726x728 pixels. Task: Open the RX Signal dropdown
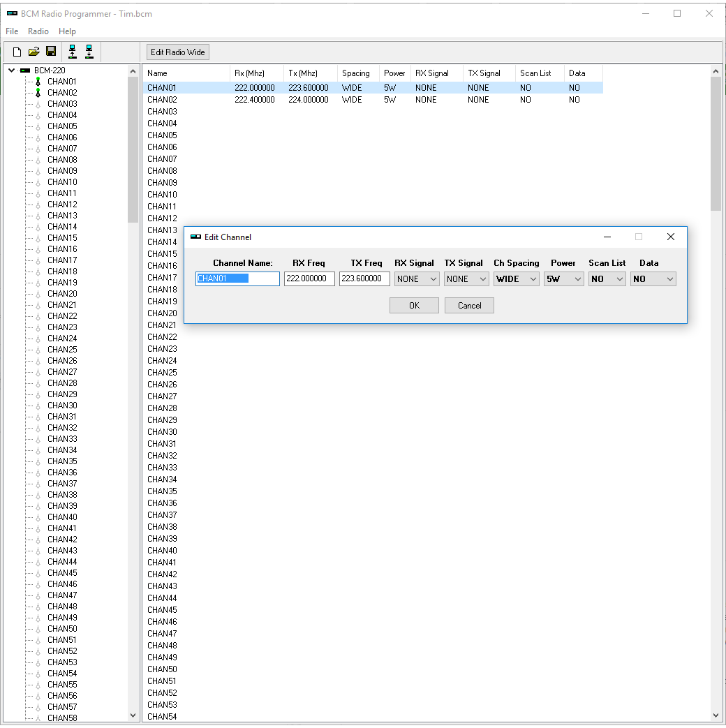click(x=417, y=279)
